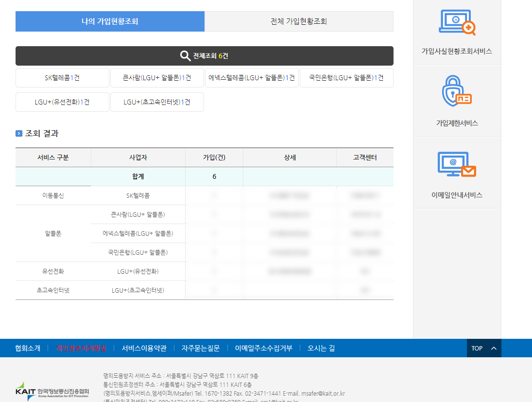Click the 초고속인터넷 service category cell
The height and width of the screenshot is (402, 532).
coord(53,290)
